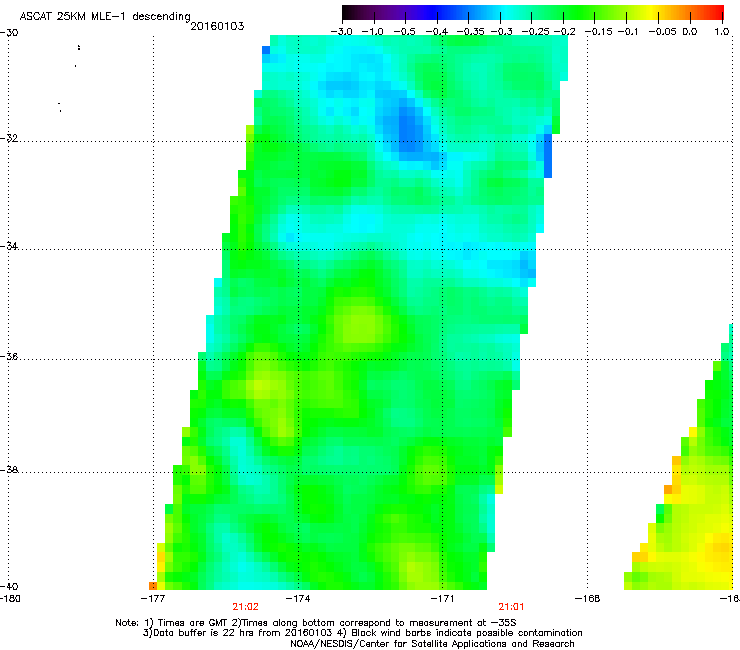
Task: Click the colorbar label -0.4
Action: tap(437, 32)
